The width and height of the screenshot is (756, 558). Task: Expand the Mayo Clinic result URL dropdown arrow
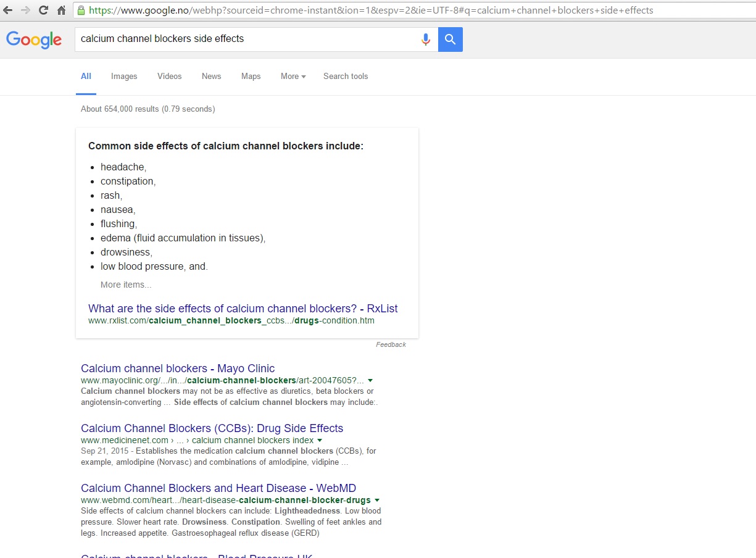point(370,381)
